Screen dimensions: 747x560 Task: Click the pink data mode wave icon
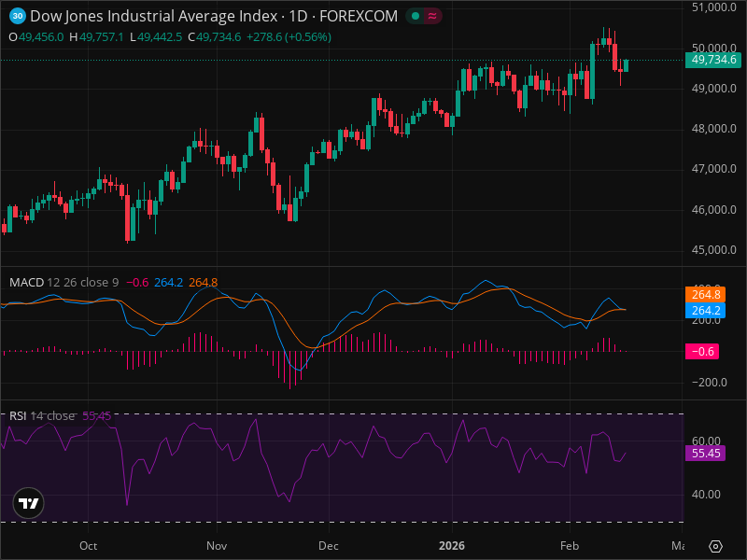tap(432, 16)
